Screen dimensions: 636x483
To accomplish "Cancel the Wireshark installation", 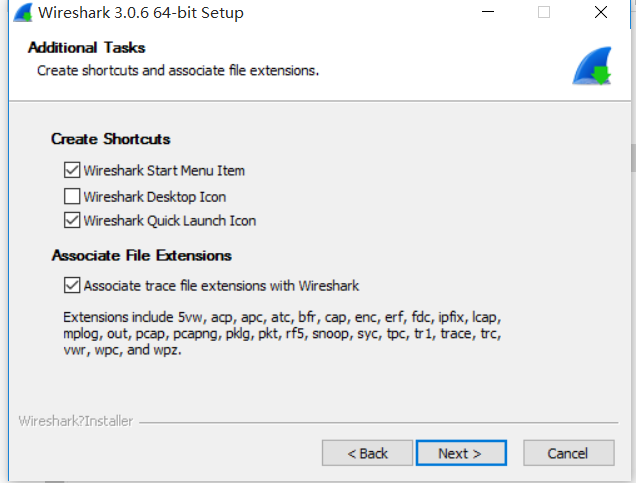I will click(567, 453).
